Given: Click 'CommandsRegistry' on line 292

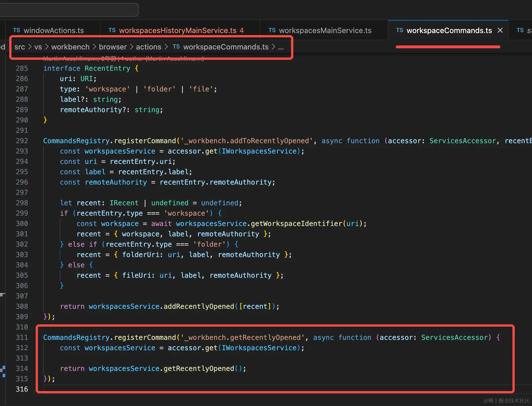Looking at the screenshot, I should tap(76, 141).
